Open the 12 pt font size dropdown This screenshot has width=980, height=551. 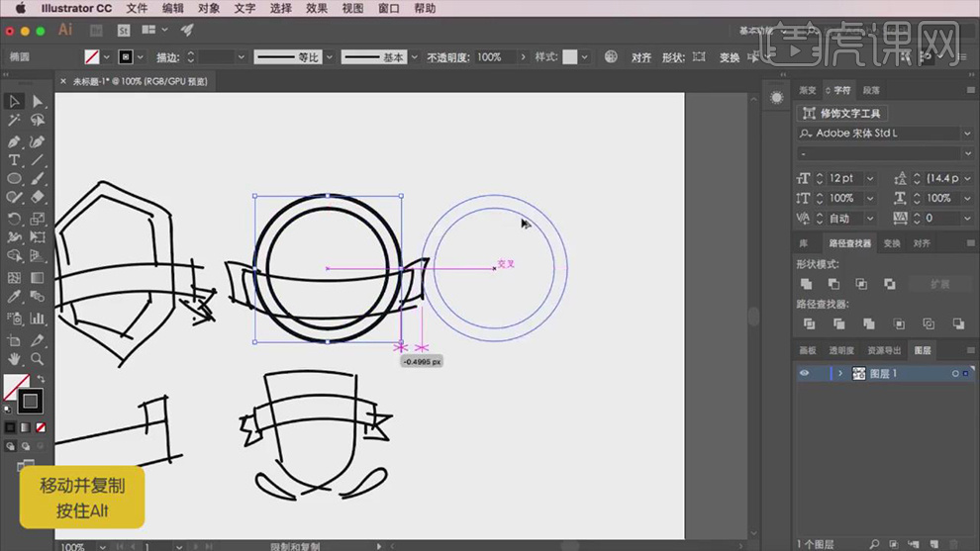pos(870,179)
